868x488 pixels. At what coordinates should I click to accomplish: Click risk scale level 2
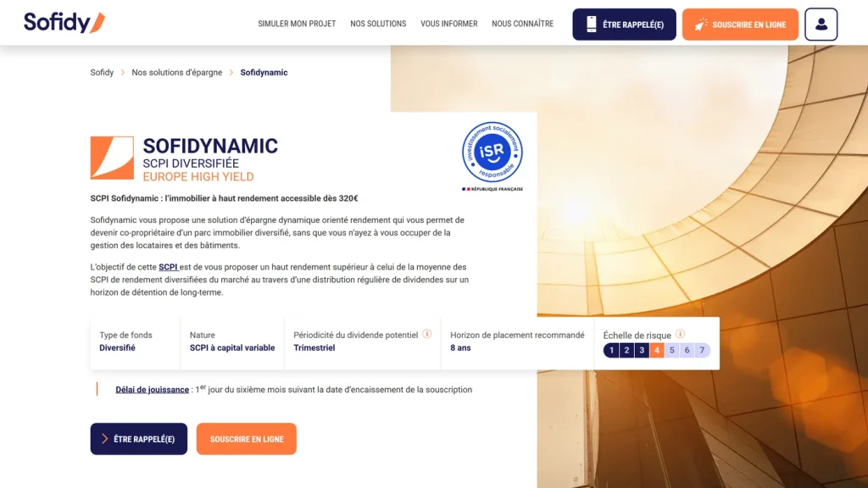click(626, 350)
